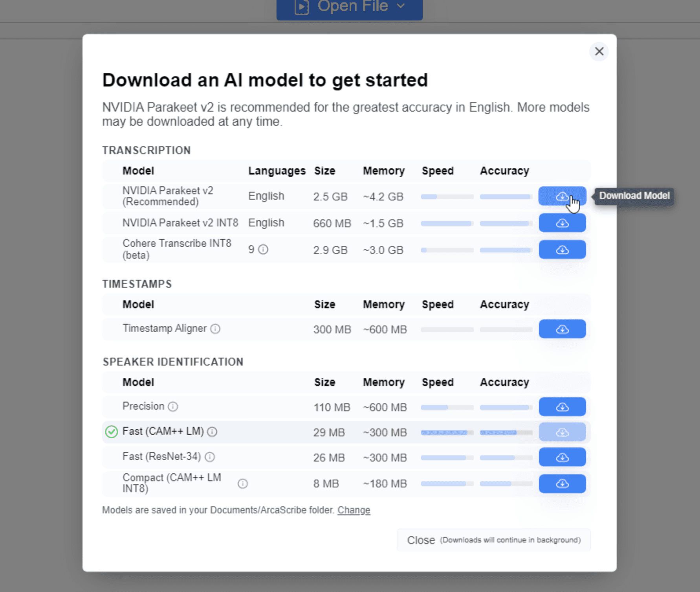Click the Fast (CAM++ LM) model name
The height and width of the screenshot is (592, 700).
(163, 432)
